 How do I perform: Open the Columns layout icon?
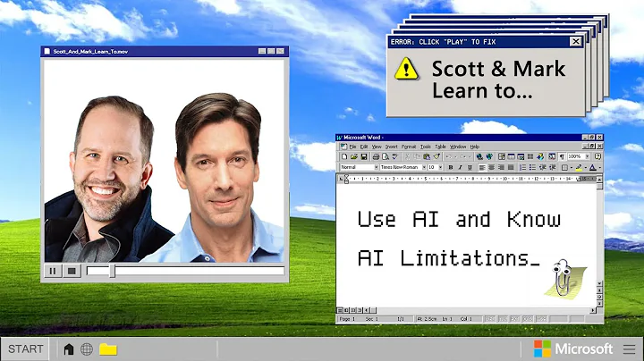coord(530,156)
